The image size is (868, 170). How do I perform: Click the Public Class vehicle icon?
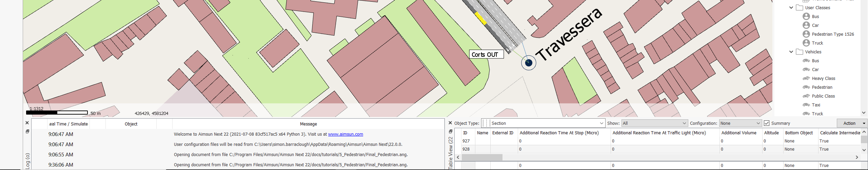pos(806,96)
